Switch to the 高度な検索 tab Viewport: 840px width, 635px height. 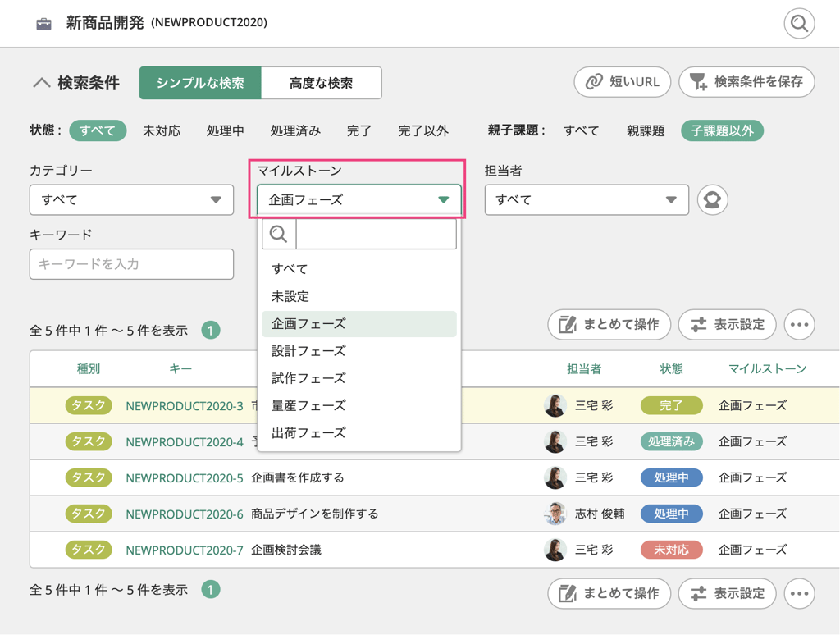pos(321,83)
